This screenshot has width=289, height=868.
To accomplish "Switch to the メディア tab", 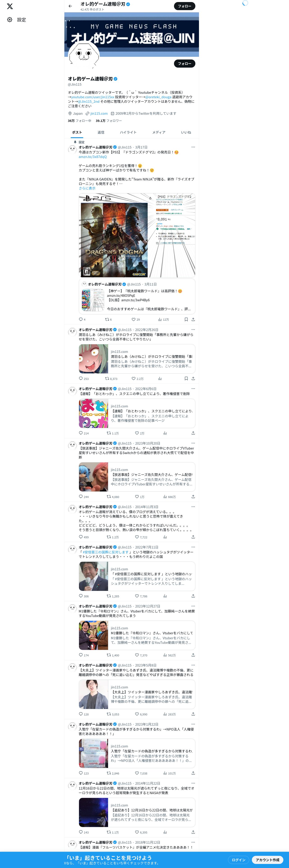I will click(159, 132).
